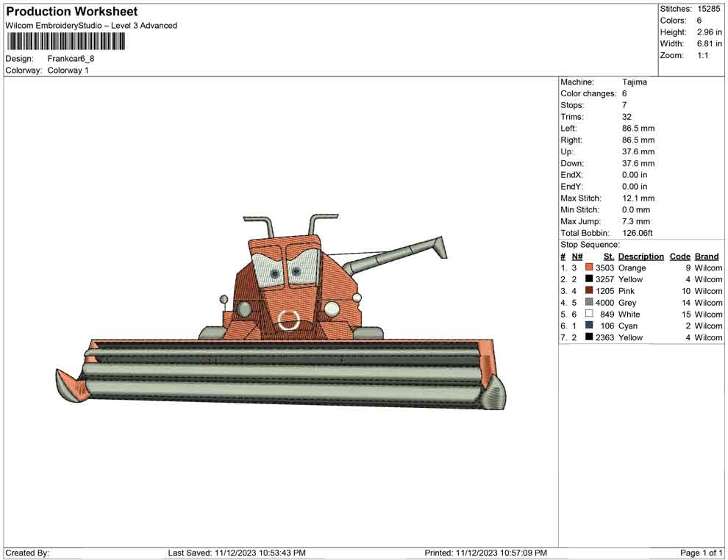
Task: Click the Height value 2.96 in
Action: pyautogui.click(x=710, y=32)
